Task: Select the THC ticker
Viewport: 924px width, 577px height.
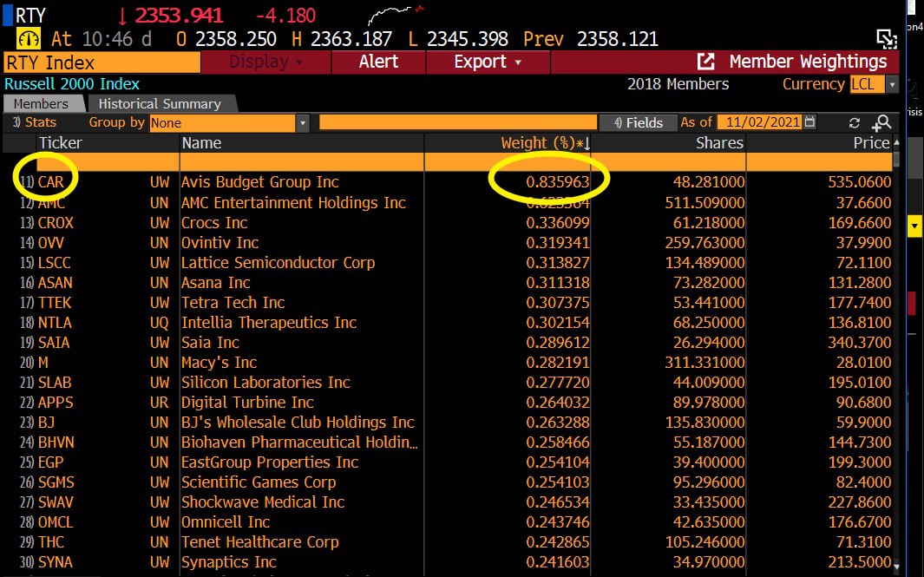Action: 50,542
